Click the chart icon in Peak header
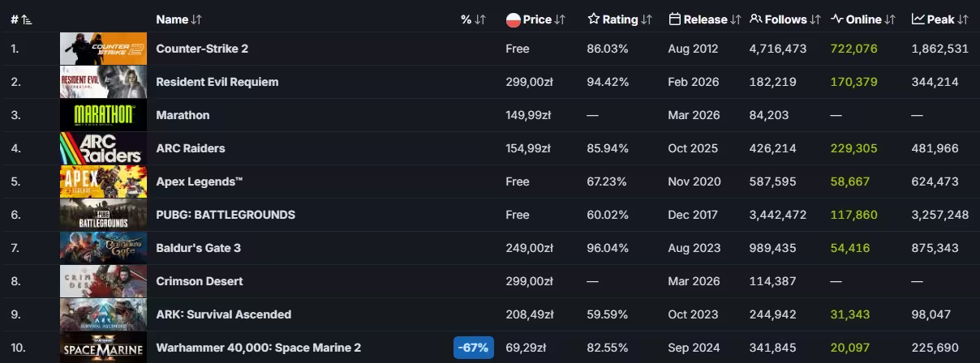This screenshot has height=363, width=980. pos(918,19)
